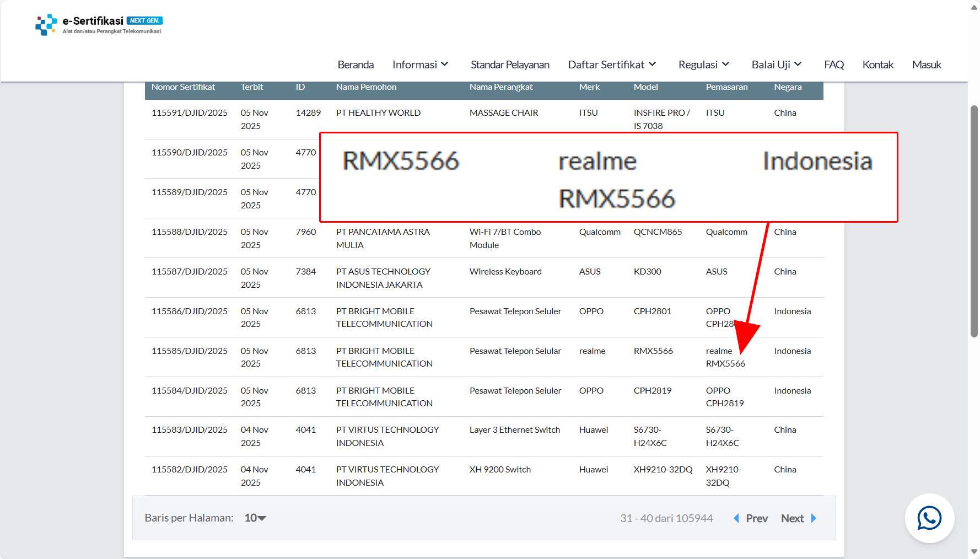
Task: Click the page vertical scrollbar thumb
Action: coord(974,221)
